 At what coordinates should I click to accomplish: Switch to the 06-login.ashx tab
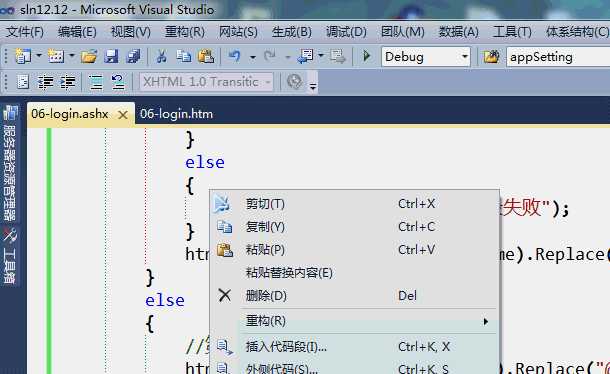tap(70, 114)
